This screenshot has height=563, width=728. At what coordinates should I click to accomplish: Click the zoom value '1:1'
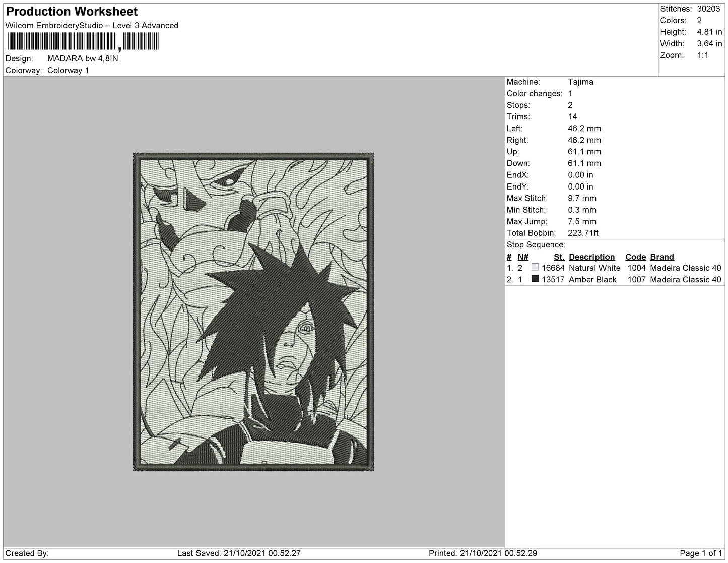703,55
